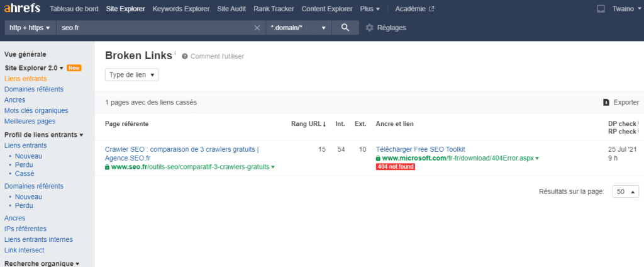Select orange Liens entrants sidebar link
The image size is (644, 267).
(x=25, y=79)
